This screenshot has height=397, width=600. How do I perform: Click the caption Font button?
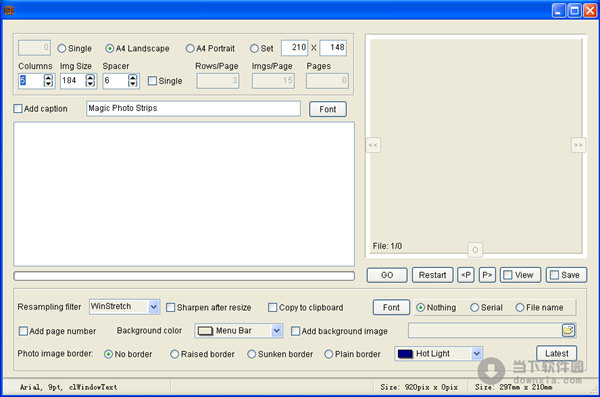pos(328,109)
